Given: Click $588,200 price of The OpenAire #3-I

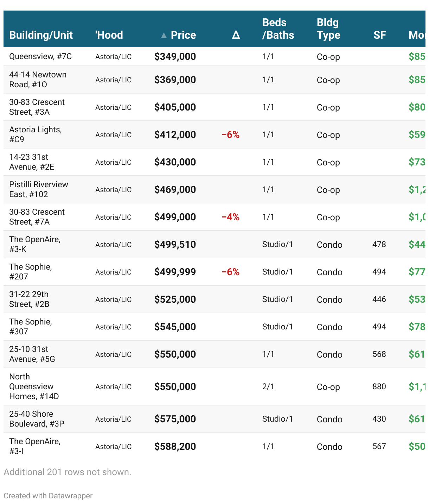Looking at the screenshot, I should coord(175,447).
